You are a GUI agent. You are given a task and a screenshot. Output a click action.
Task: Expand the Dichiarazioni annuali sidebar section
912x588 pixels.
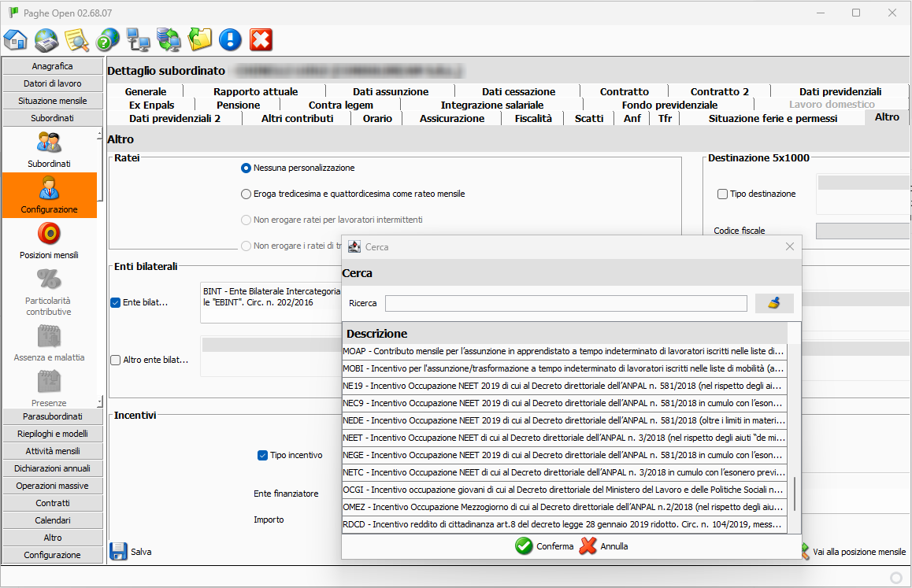[52, 468]
